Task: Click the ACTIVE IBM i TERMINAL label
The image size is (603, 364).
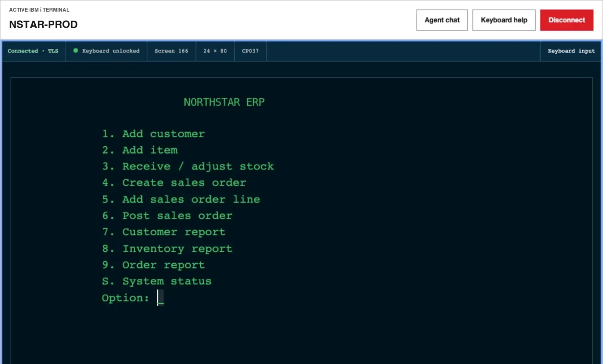Action: click(39, 10)
